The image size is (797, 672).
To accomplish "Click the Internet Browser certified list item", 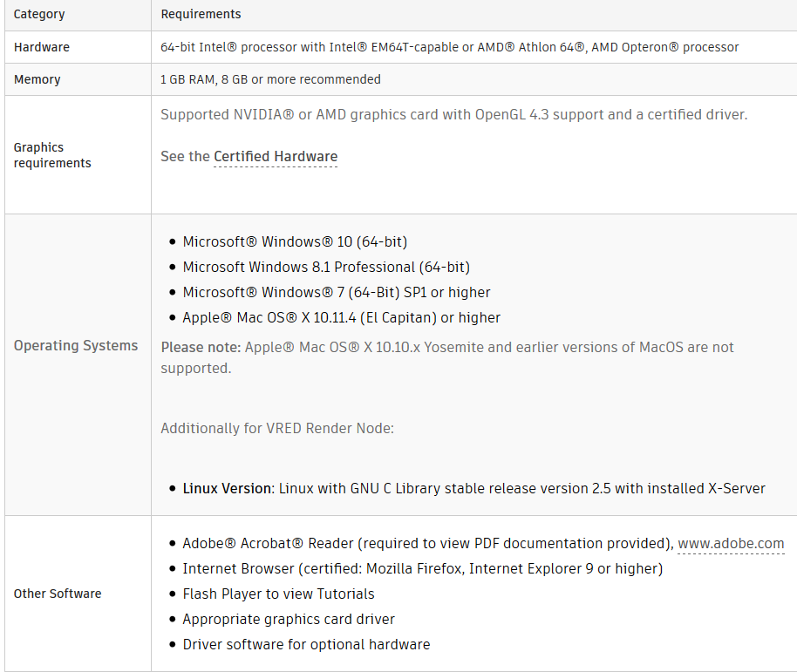I will tap(423, 569).
